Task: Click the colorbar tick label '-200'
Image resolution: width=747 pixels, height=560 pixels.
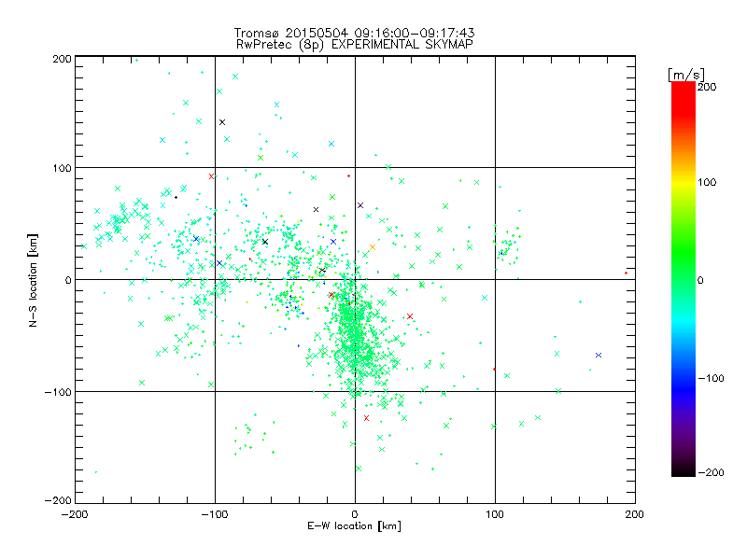Action: 711,472
